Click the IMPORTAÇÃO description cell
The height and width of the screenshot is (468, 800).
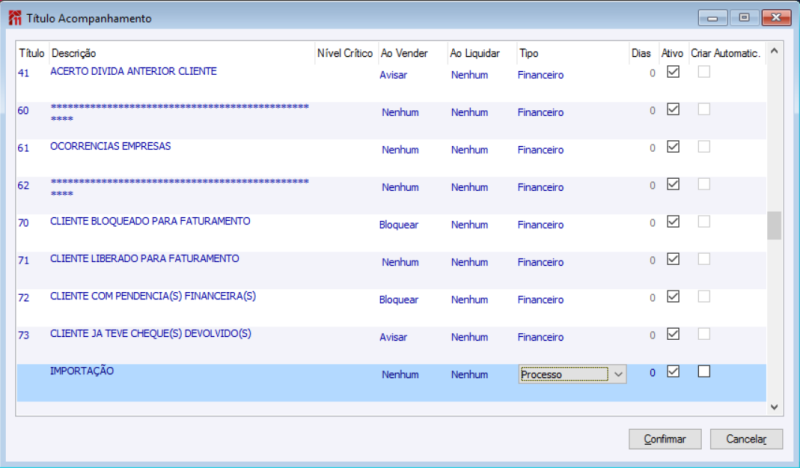82,371
